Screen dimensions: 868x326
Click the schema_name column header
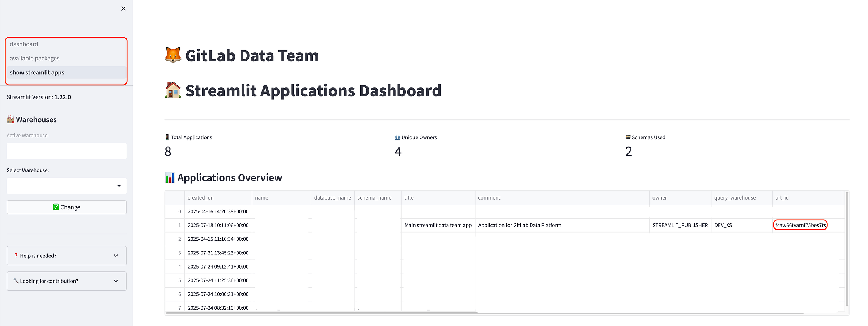pos(378,198)
